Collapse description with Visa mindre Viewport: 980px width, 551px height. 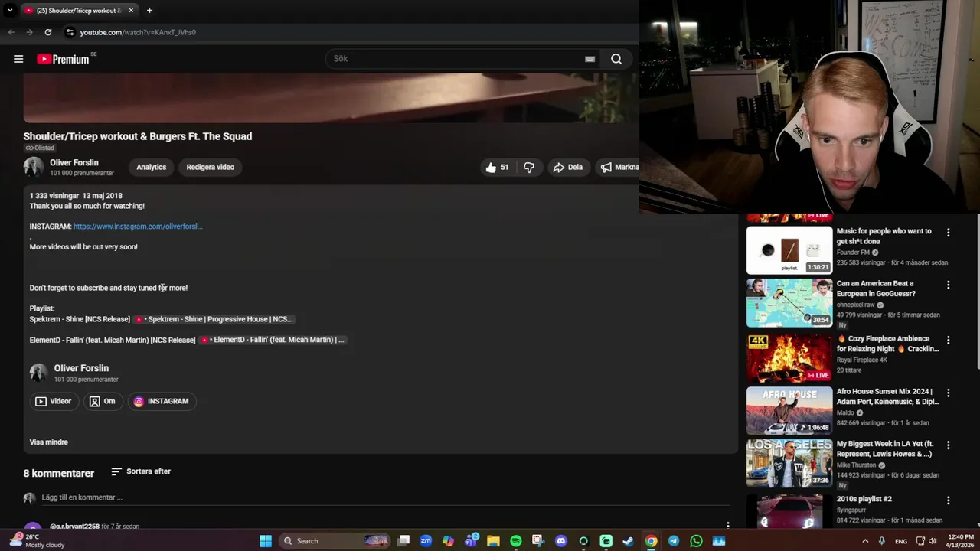click(x=48, y=442)
